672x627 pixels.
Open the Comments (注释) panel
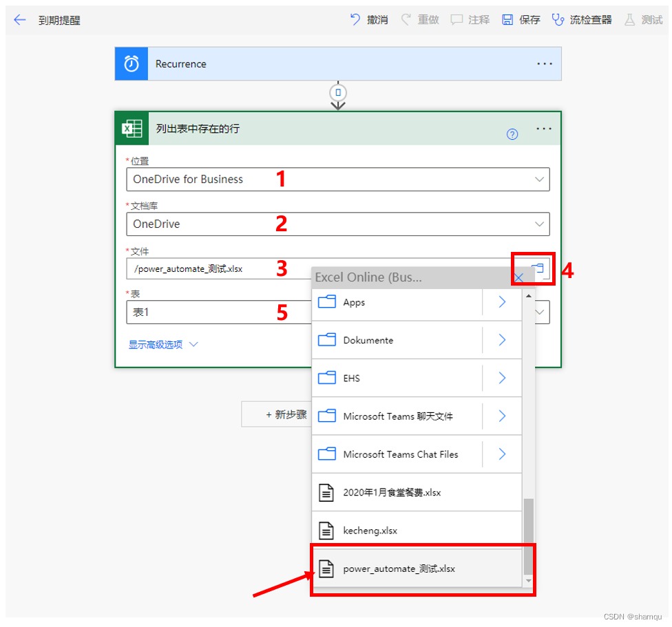(x=470, y=20)
